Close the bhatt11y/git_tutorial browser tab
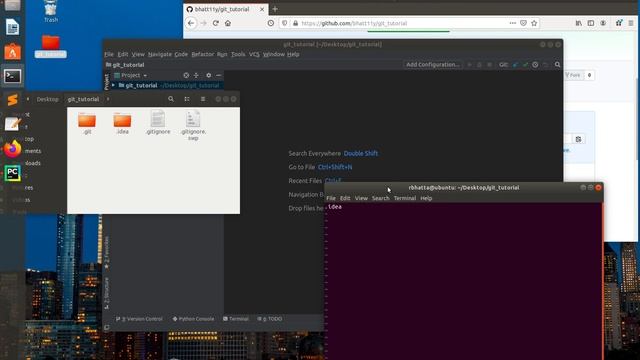The width and height of the screenshot is (640, 360). 262,9
